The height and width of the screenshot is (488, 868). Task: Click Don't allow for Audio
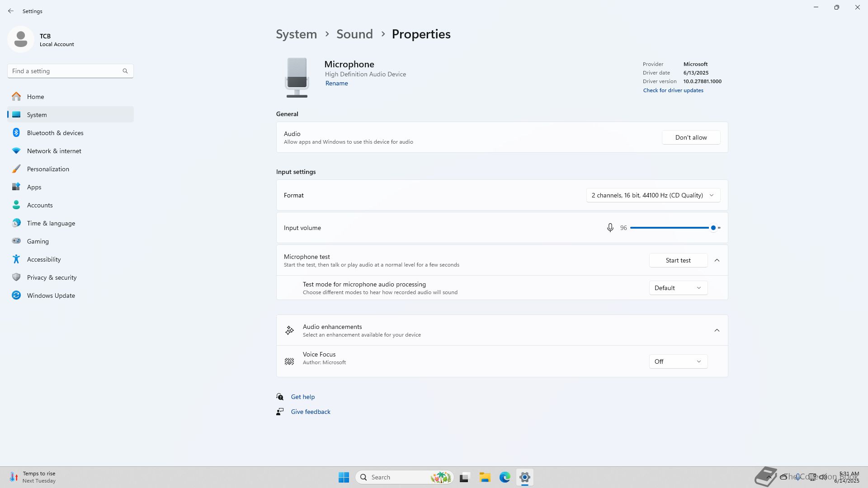click(x=691, y=137)
